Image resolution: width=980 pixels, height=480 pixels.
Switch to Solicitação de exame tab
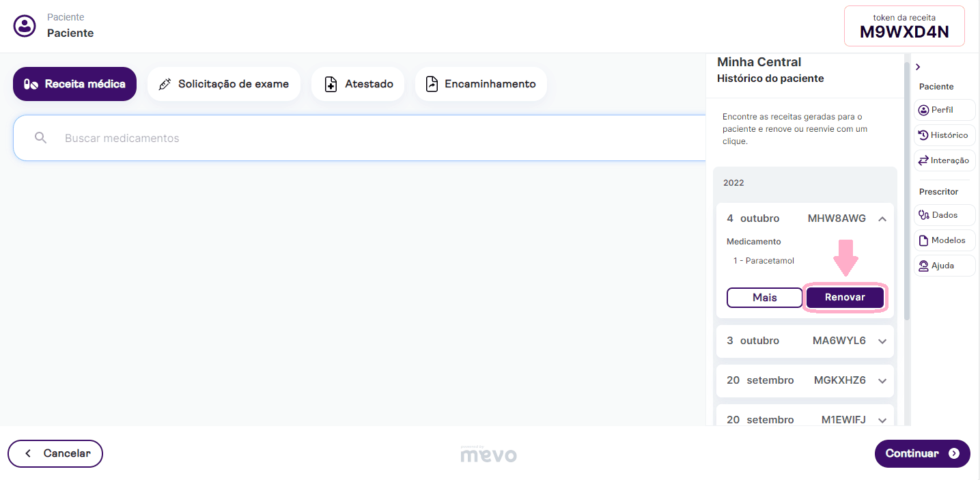[x=223, y=84]
